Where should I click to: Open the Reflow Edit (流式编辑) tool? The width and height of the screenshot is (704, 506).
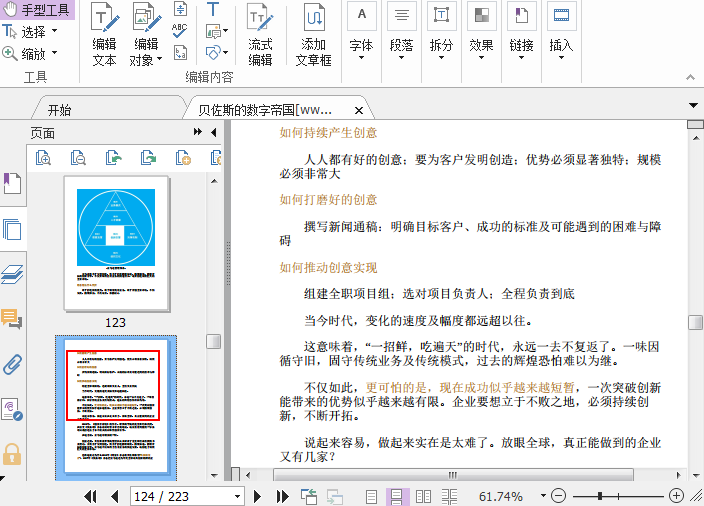pyautogui.click(x=260, y=34)
